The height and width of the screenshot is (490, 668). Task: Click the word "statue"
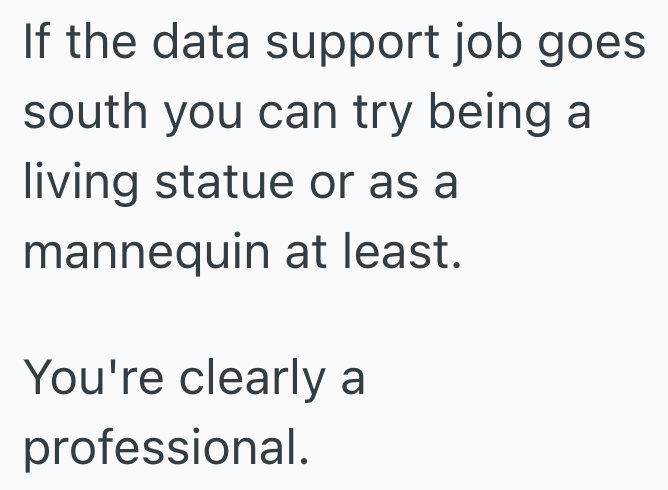(x=226, y=184)
